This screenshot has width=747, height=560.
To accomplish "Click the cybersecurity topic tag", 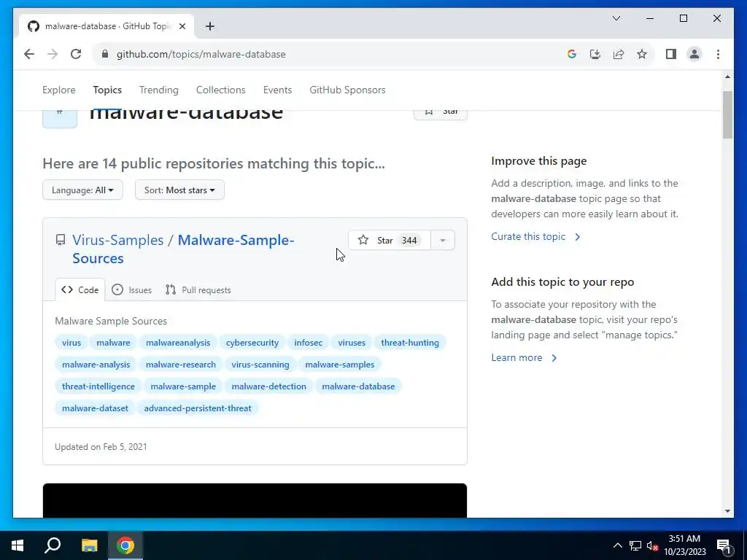I will (x=252, y=343).
